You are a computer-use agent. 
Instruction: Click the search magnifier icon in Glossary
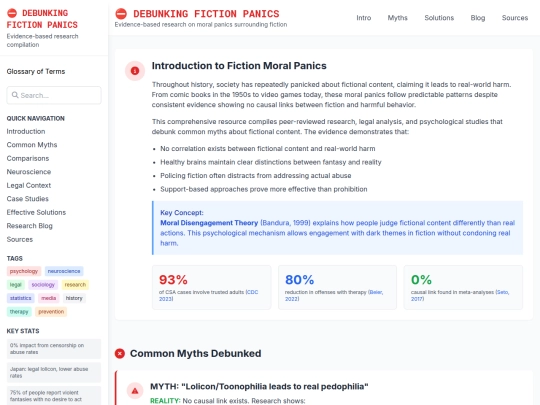coord(15,95)
